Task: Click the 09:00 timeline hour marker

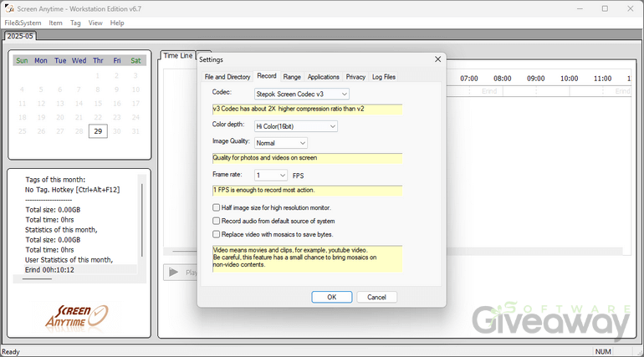Action: tap(536, 79)
